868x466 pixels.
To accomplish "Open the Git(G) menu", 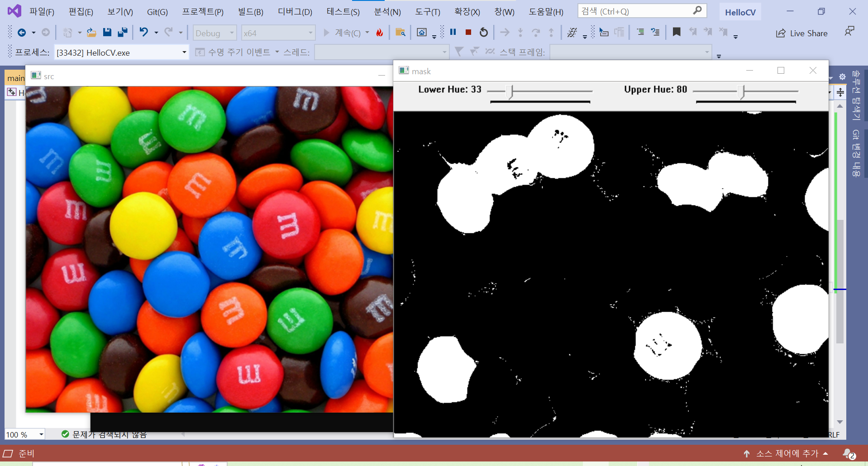I will coord(157,12).
